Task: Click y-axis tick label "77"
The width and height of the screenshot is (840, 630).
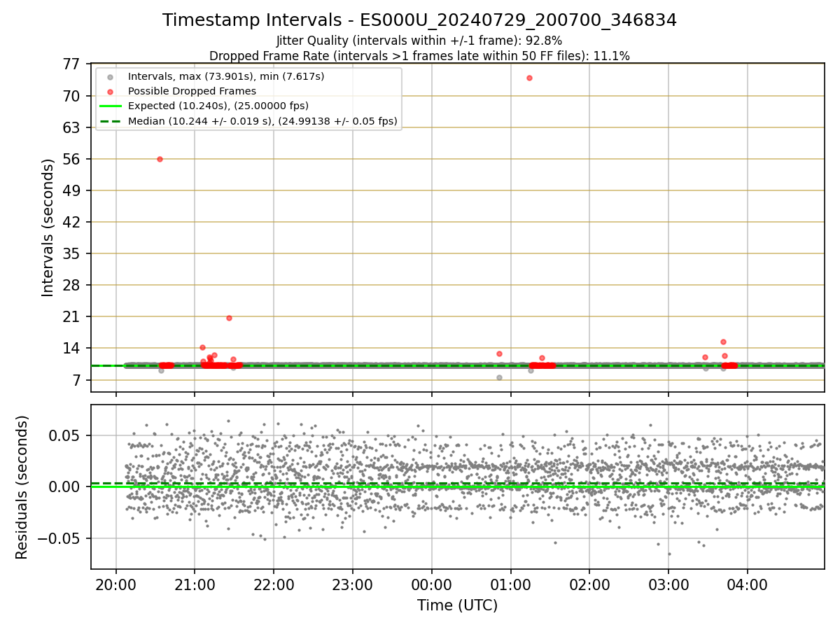Action: pyautogui.click(x=71, y=64)
